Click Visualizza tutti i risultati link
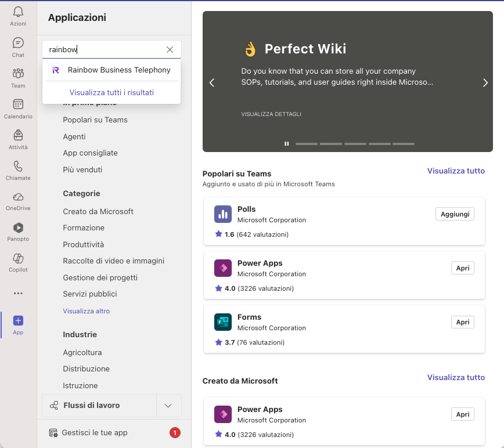The height and width of the screenshot is (448, 504). 111,92
